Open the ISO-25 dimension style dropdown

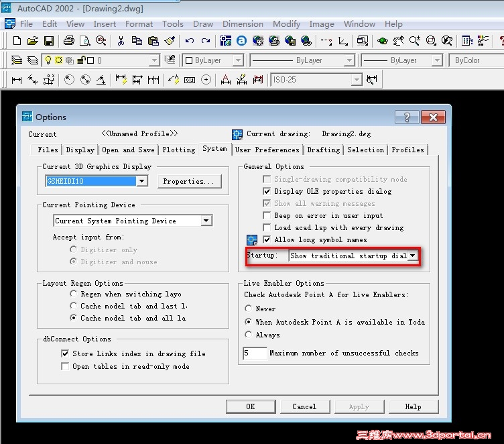pos(357,80)
